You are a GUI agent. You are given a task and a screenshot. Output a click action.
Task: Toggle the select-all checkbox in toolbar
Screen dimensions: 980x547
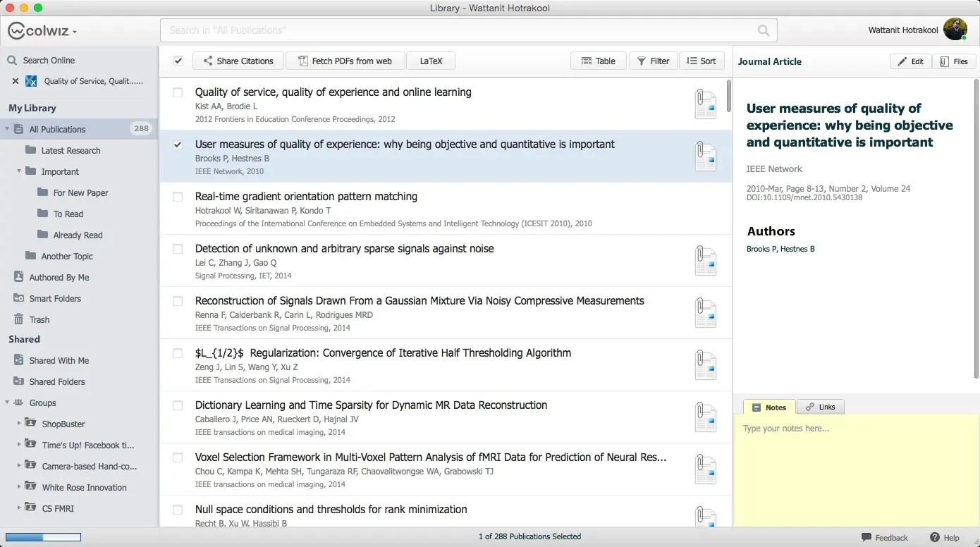pyautogui.click(x=178, y=61)
